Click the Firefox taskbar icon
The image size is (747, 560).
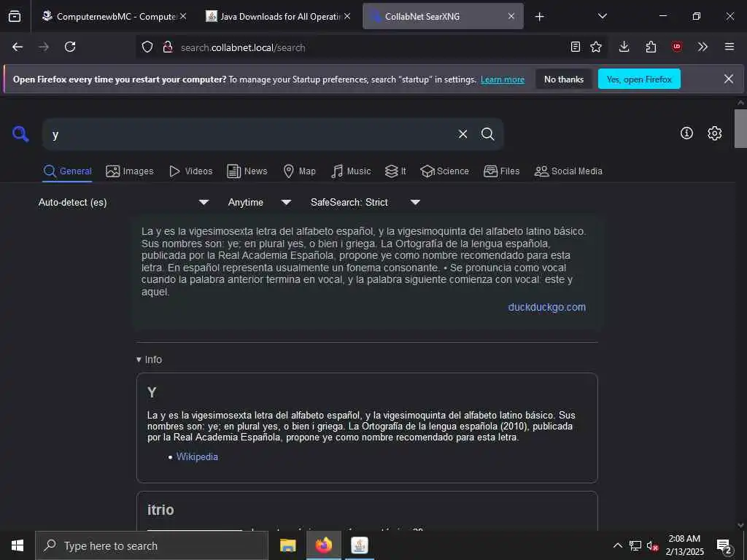pyautogui.click(x=323, y=545)
